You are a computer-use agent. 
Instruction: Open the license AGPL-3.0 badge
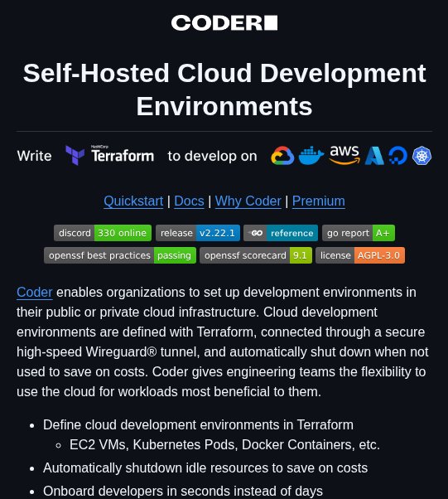coord(360,255)
